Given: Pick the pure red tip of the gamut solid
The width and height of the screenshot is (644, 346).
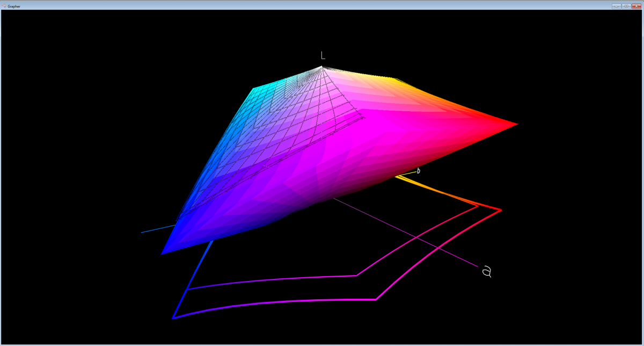Looking at the screenshot, I should pyautogui.click(x=515, y=124).
